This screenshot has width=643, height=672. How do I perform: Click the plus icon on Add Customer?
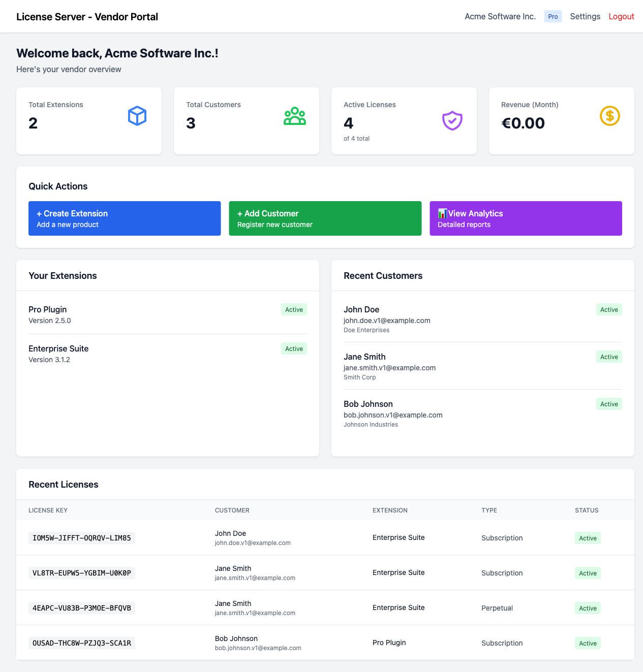[x=239, y=213]
